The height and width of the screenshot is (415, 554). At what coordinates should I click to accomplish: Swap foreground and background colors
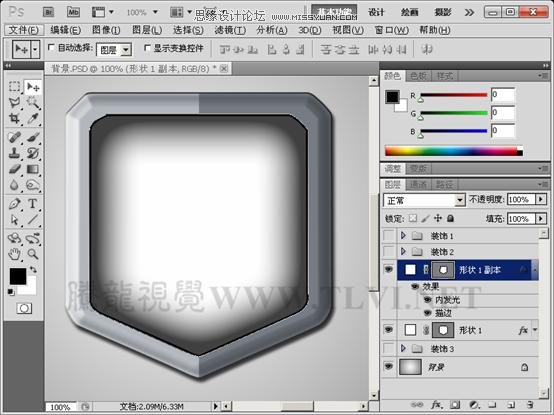(33, 270)
